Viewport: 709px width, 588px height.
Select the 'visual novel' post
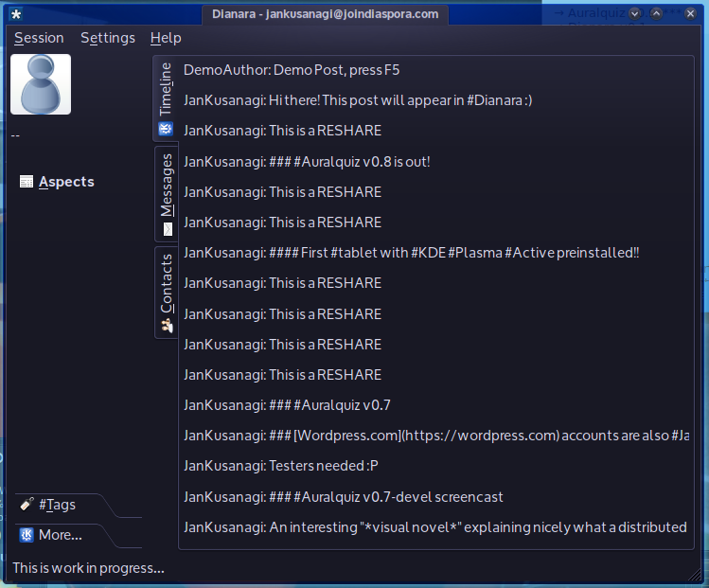(x=436, y=527)
